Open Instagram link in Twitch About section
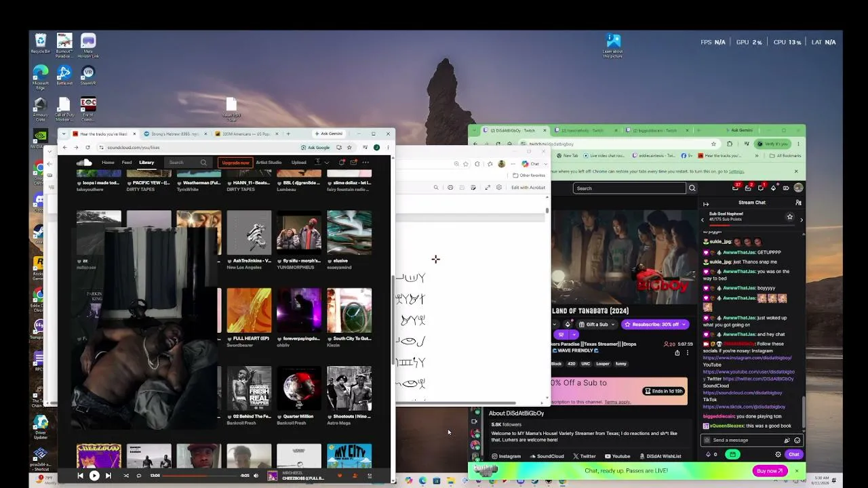This screenshot has height=488, width=868. tap(507, 456)
